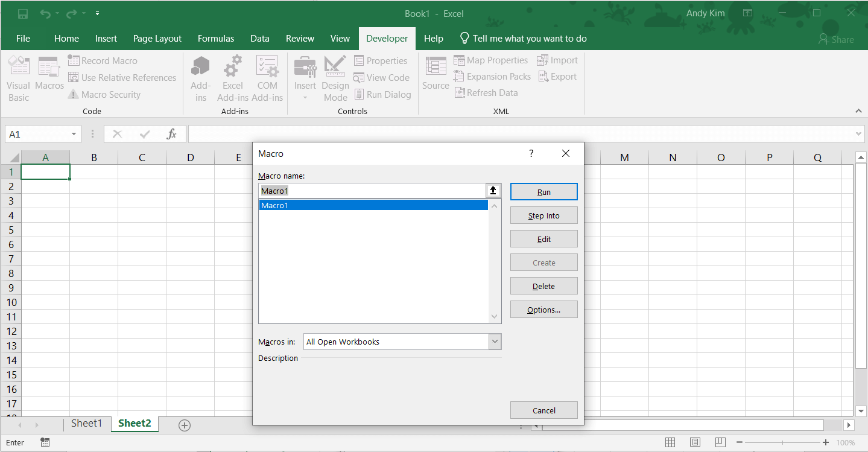
Task: Click Map Properties in XML group
Action: 491,60
